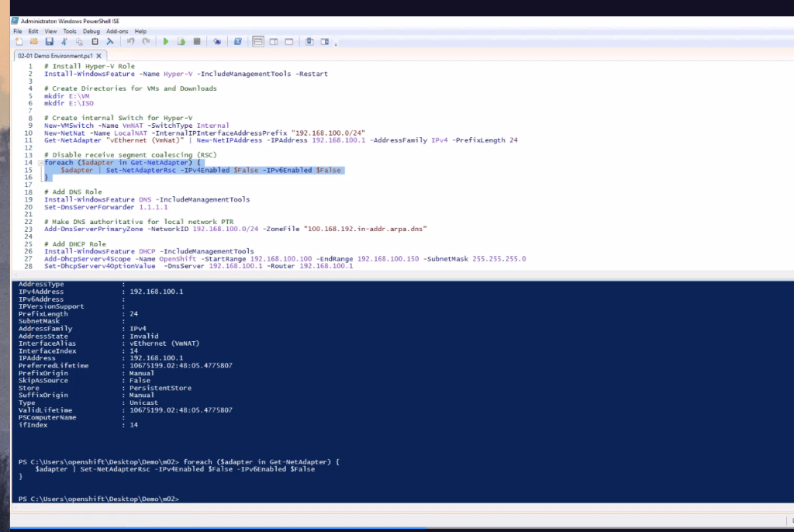Open the Debug menu
The width and height of the screenshot is (794, 532).
tap(91, 32)
